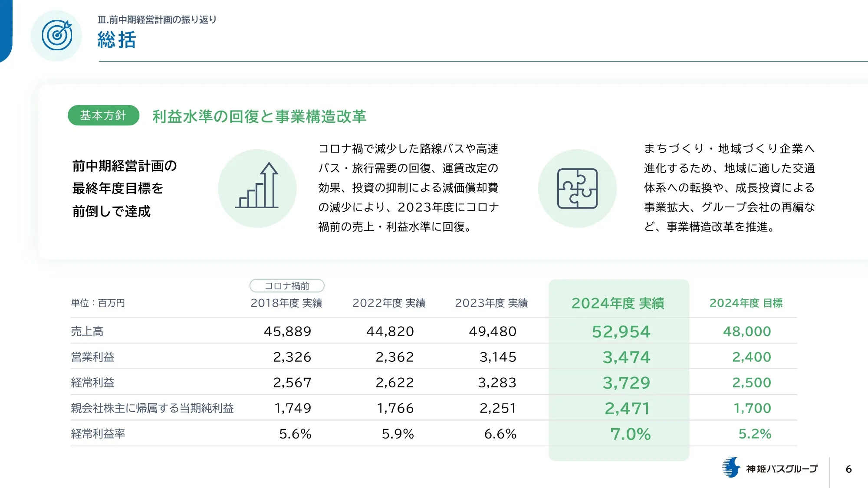Click the 2023年度 実績 column header
This screenshot has width=868, height=488.
tap(491, 303)
